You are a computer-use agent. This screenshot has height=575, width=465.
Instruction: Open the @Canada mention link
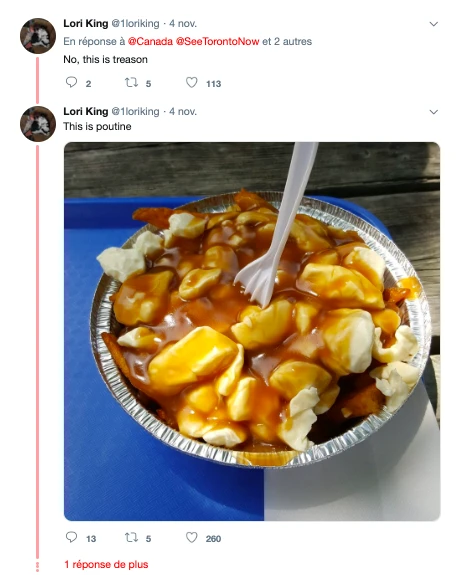[x=150, y=41]
